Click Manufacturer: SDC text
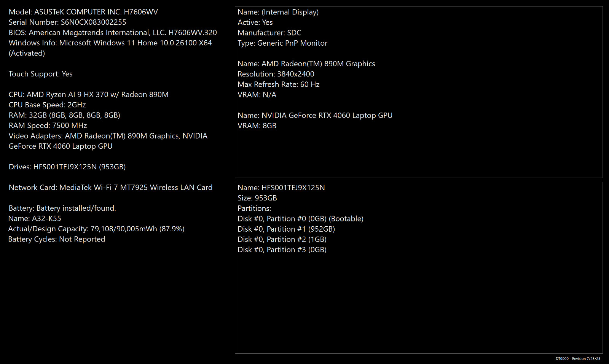Image resolution: width=609 pixels, height=364 pixels. pos(269,33)
